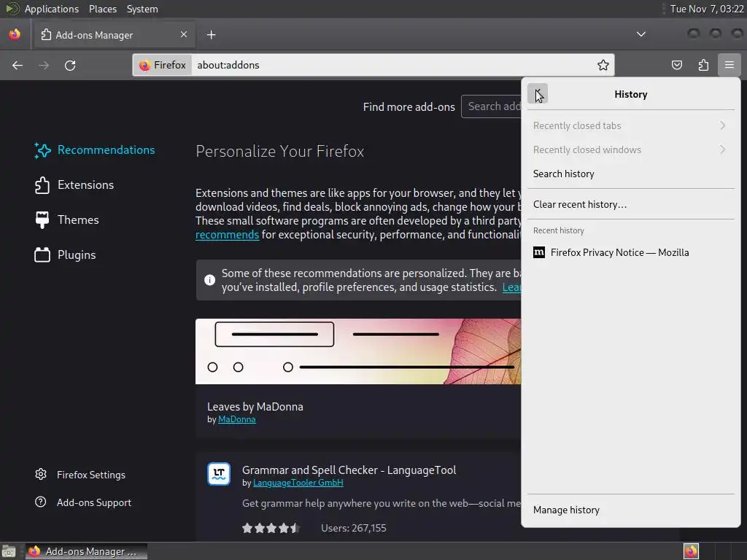
Task: Open LanguageTooler GmbH author link
Action: point(298,483)
